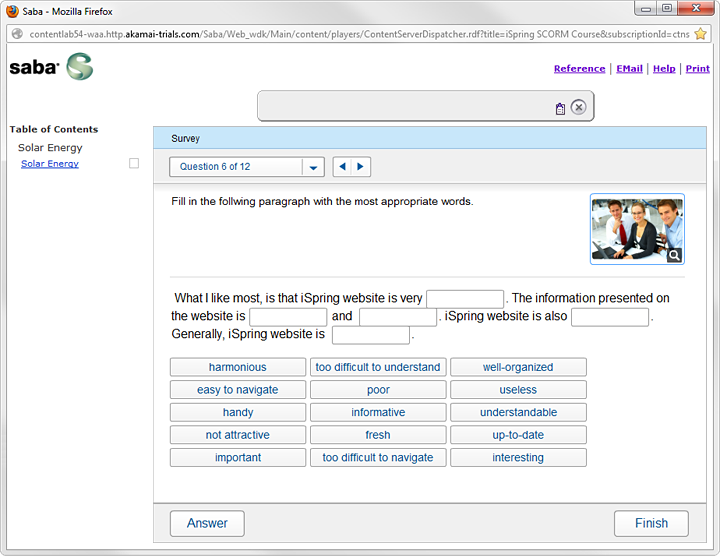721x556 pixels.
Task: Pick the 'up-to-date' word
Action: pyautogui.click(x=518, y=435)
